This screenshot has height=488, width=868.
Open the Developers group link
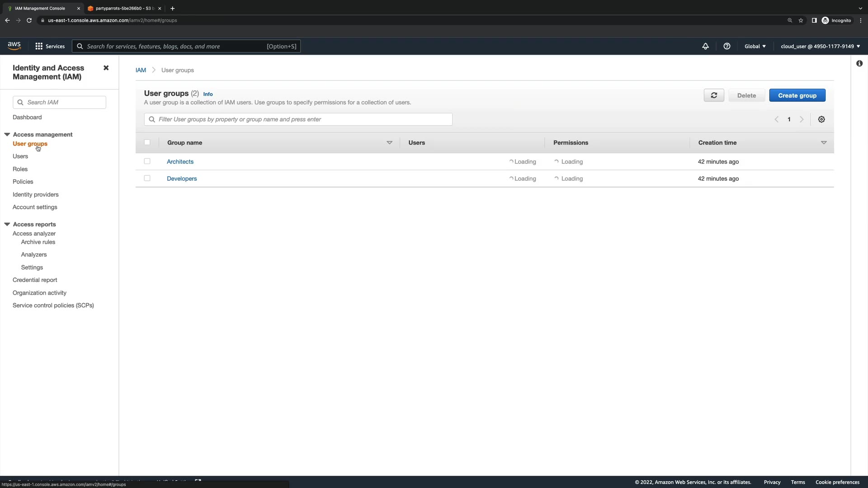[182, 178]
